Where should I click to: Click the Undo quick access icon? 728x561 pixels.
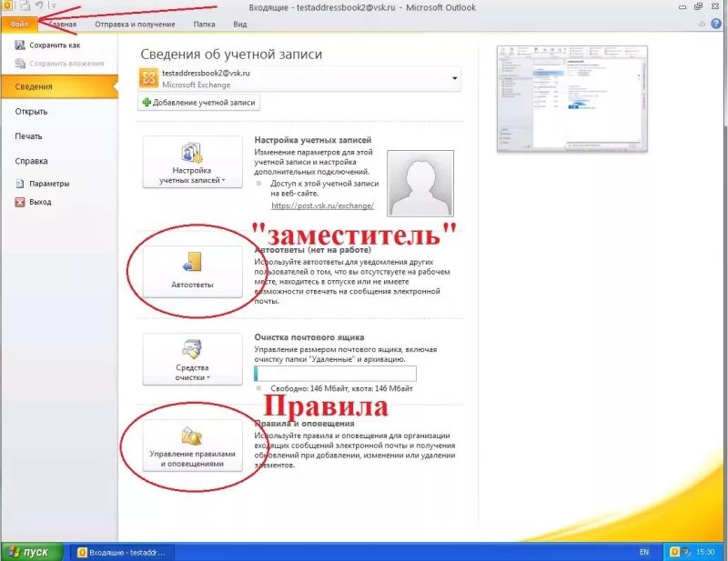[39, 5]
